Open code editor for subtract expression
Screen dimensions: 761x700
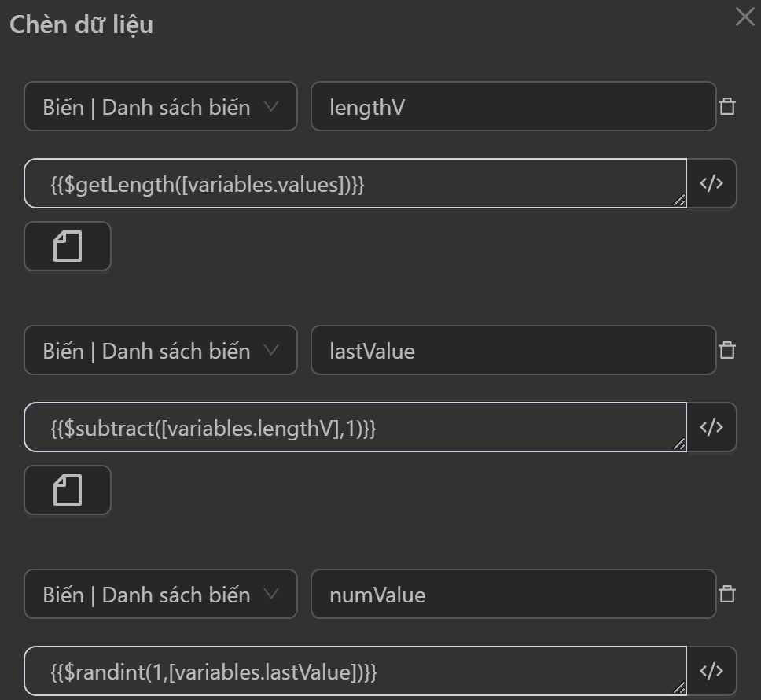pyautogui.click(x=711, y=428)
